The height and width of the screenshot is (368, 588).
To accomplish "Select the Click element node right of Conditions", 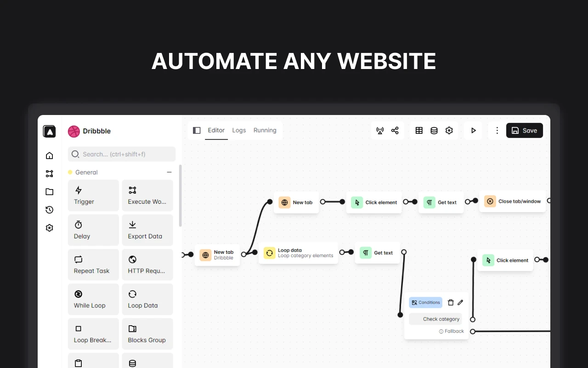I will [505, 260].
